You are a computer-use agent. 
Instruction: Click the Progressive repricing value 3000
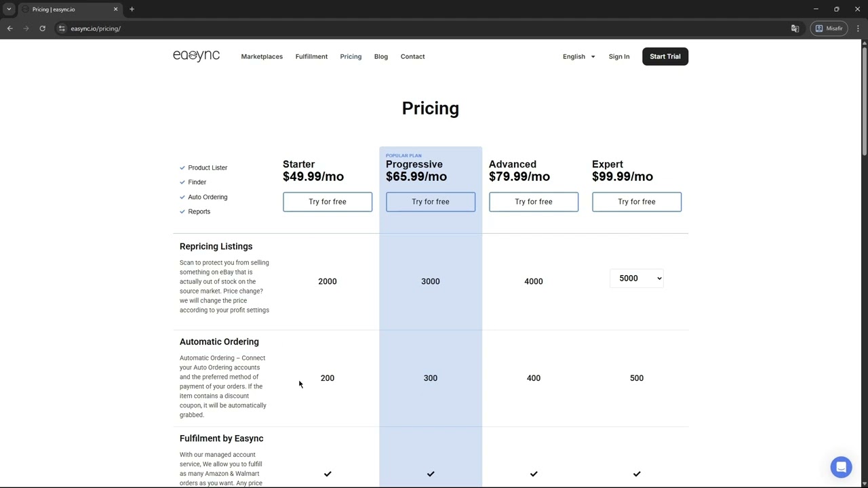(431, 281)
